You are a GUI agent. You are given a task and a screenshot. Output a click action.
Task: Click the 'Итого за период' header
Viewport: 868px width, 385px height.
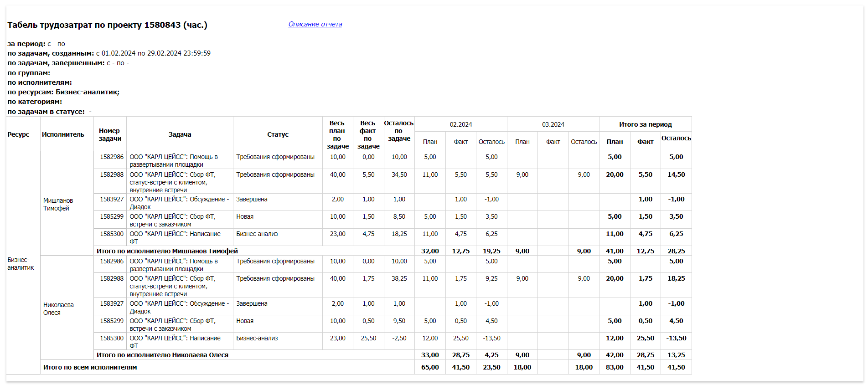pyautogui.click(x=646, y=124)
